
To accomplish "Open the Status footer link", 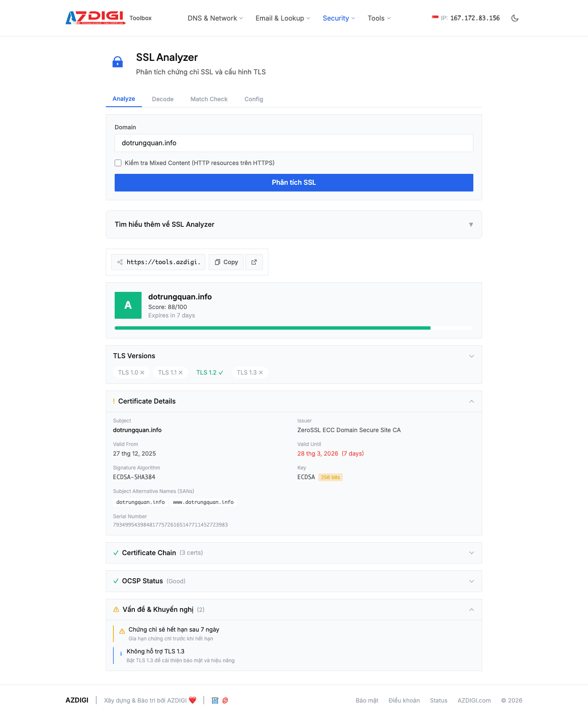I will coord(438,700).
